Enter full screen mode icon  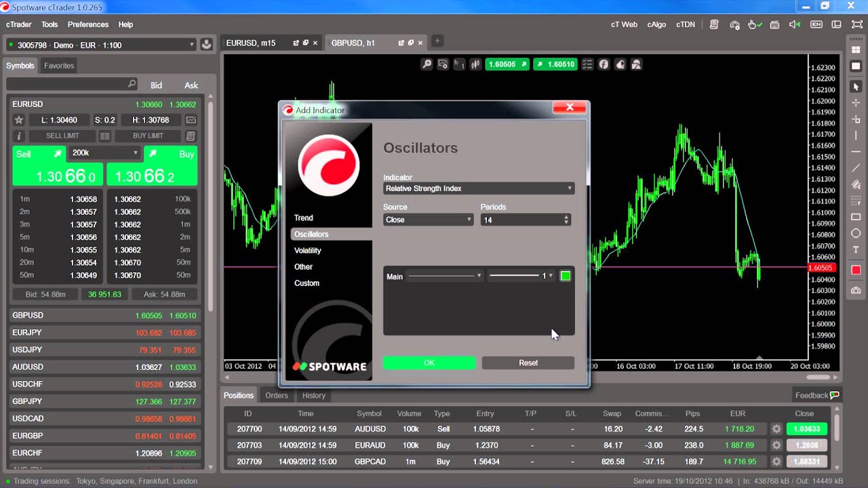click(857, 24)
